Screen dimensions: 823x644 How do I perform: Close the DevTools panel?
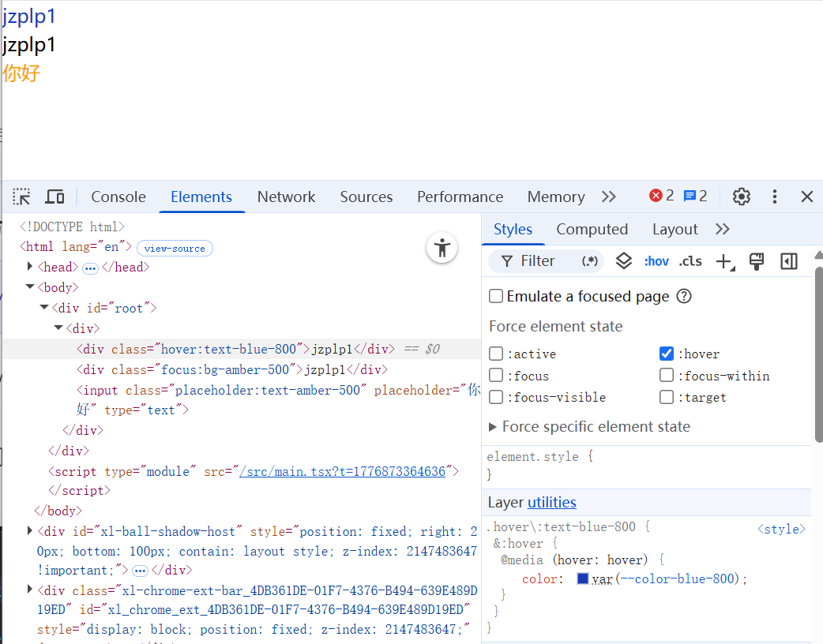806,197
